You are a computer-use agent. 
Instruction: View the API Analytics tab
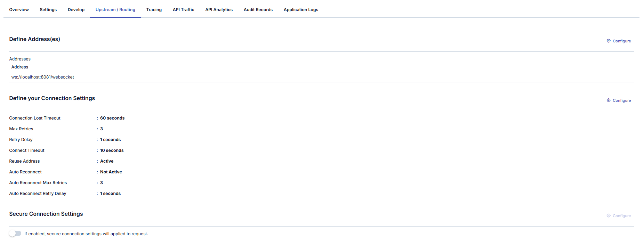click(x=219, y=10)
